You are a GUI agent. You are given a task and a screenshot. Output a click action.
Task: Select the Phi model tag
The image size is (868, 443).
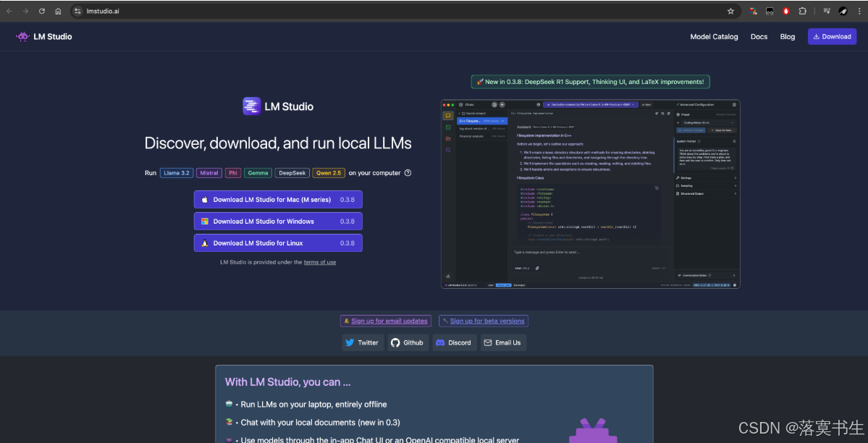point(232,173)
